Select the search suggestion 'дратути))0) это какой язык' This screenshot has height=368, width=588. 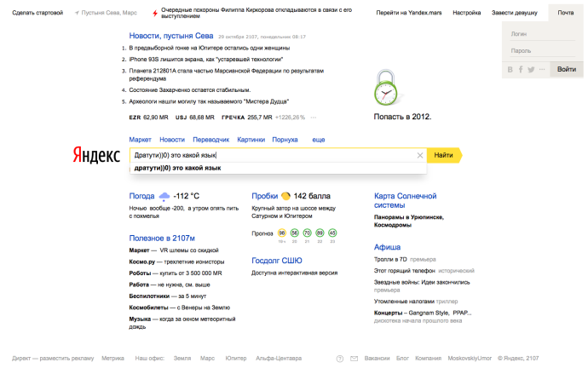coord(177,169)
